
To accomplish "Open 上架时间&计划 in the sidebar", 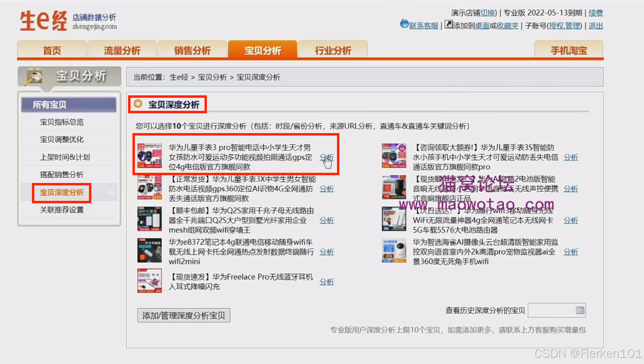I will tap(65, 157).
